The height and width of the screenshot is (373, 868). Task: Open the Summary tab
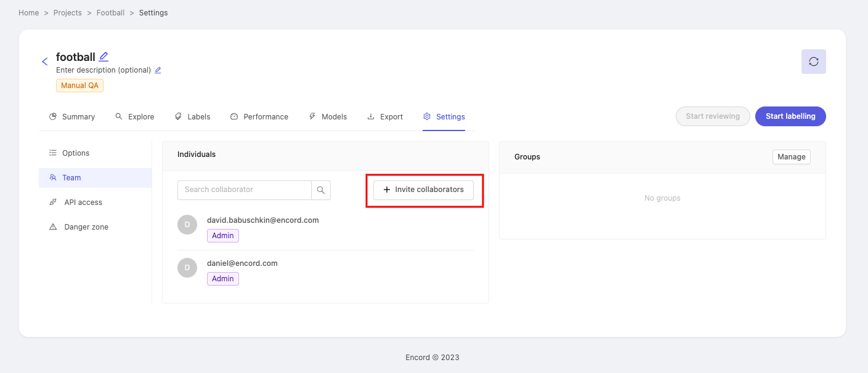(x=72, y=117)
